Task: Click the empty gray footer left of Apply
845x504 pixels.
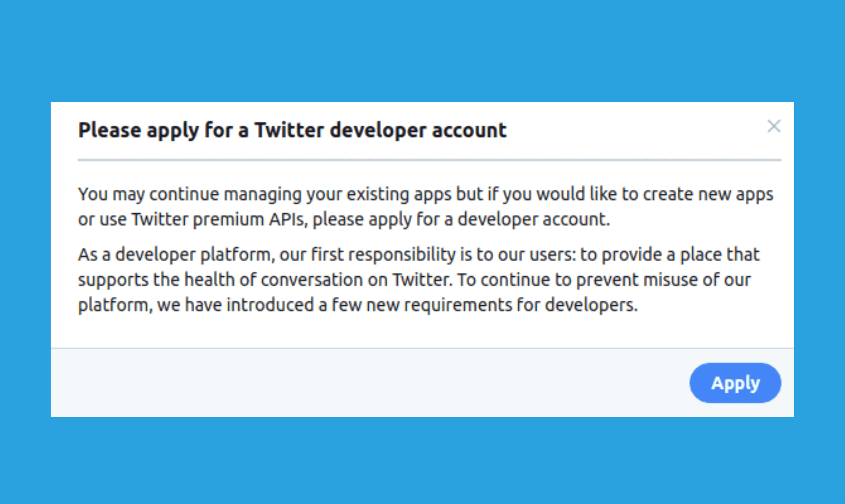Action: tap(340, 383)
